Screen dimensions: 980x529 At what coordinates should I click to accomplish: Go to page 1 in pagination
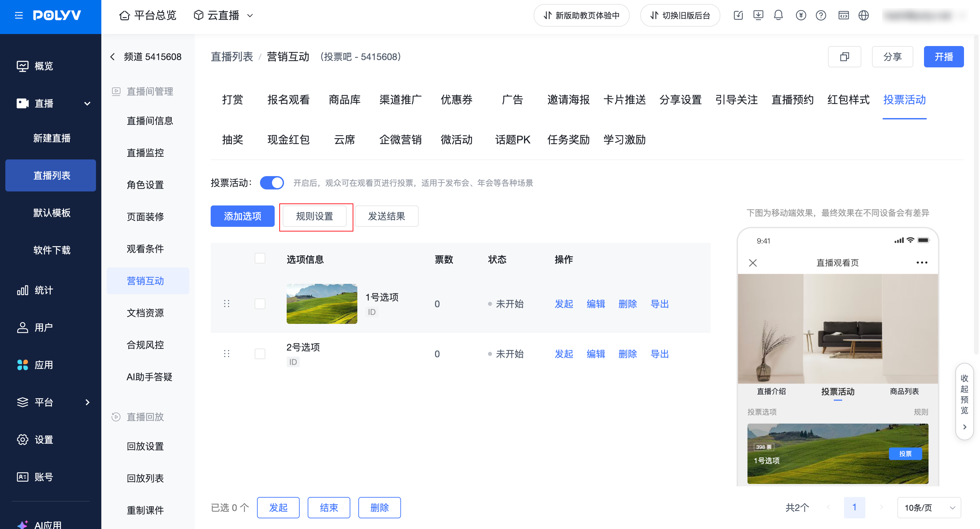point(854,507)
